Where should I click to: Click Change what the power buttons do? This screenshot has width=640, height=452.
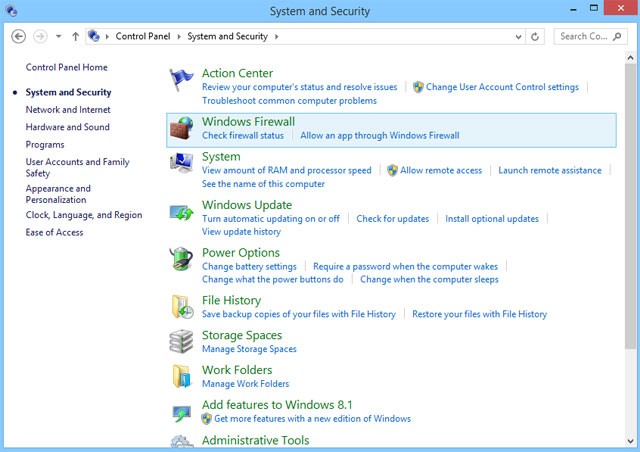tap(273, 279)
